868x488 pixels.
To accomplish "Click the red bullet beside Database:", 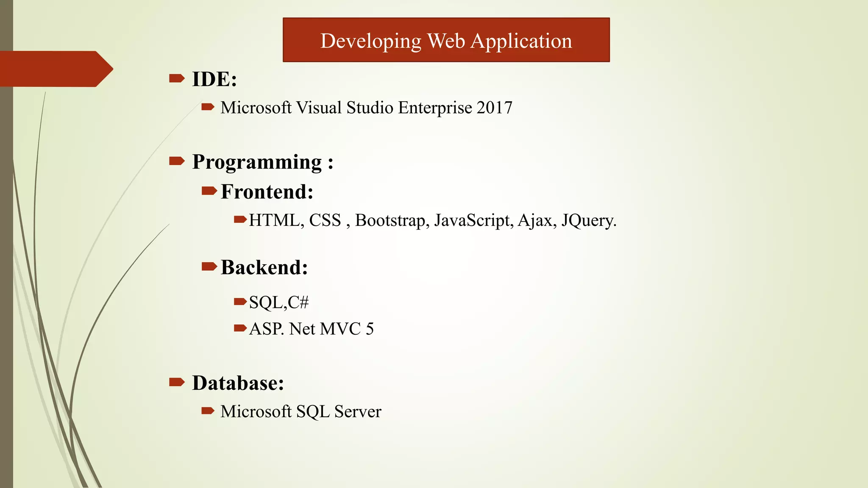I will 177,382.
